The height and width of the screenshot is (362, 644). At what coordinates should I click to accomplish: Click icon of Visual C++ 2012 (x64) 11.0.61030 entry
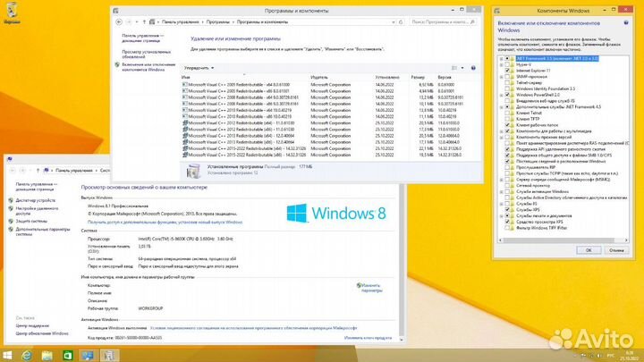185,122
